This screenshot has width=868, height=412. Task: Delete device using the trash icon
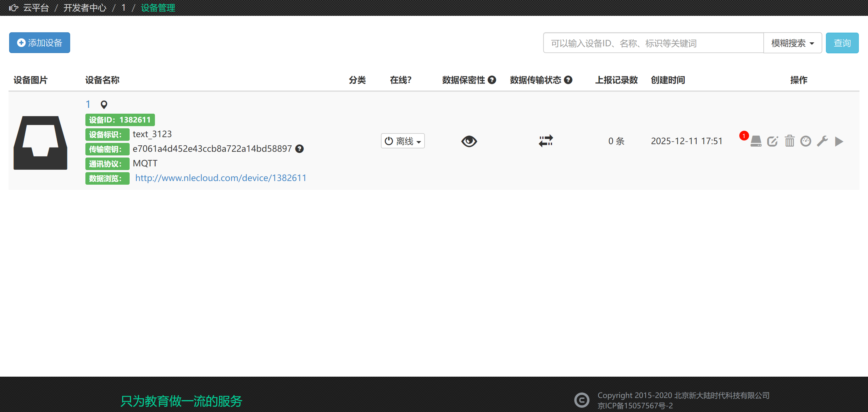[790, 141]
